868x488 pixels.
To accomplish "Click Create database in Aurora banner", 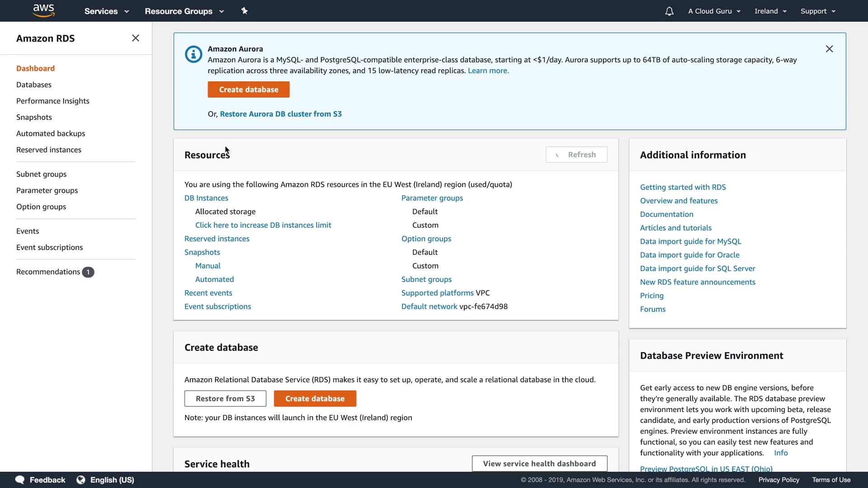I will [249, 89].
